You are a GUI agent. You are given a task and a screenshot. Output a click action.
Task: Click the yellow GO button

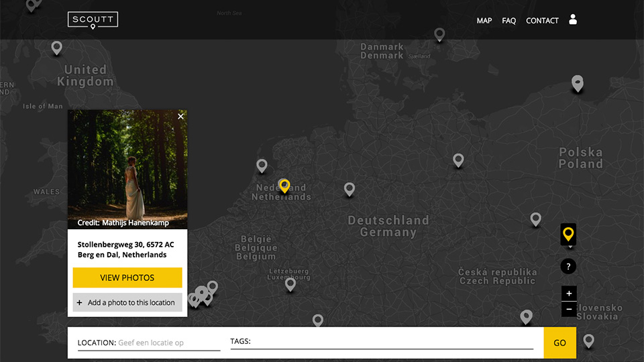559,343
